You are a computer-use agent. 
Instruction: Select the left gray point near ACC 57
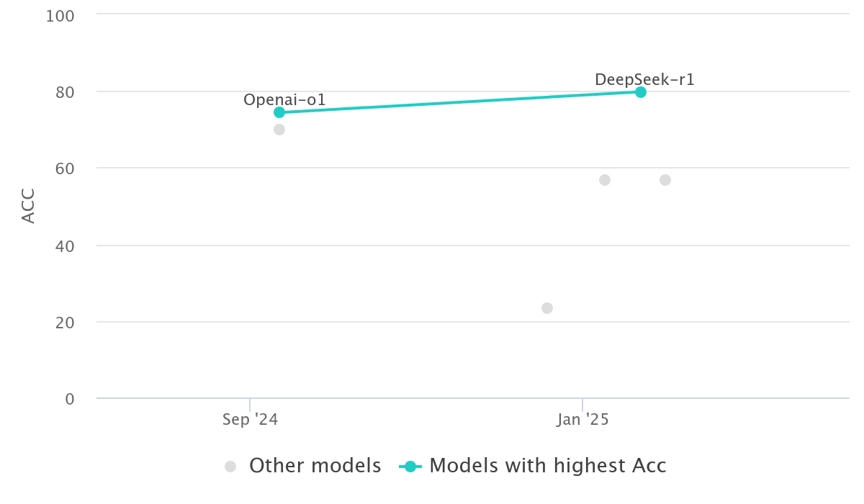[x=605, y=180]
